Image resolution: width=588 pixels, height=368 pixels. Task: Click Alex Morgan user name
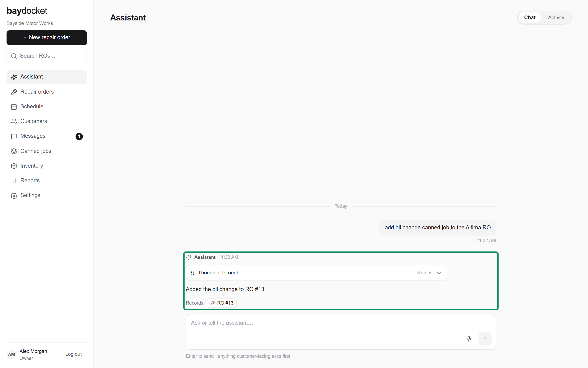(33, 351)
